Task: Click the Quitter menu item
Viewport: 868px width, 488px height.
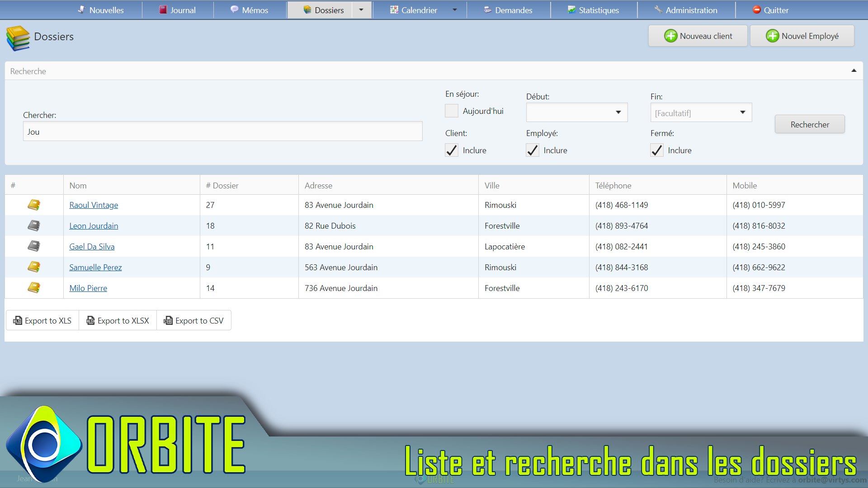Action: (770, 10)
